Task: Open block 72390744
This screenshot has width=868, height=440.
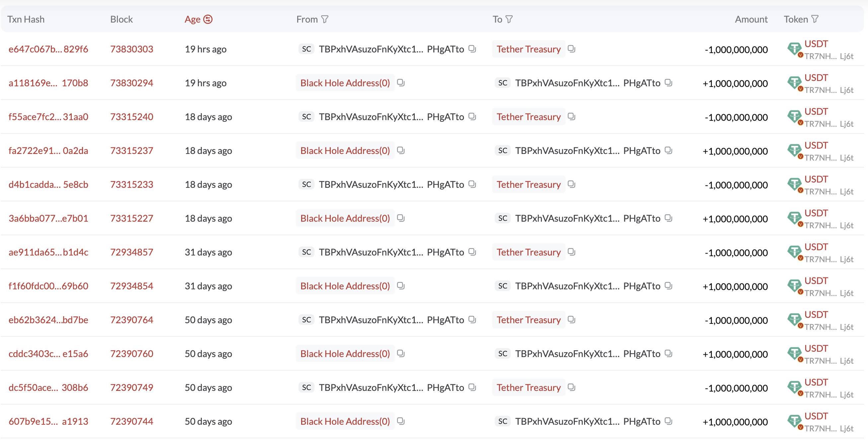Action: 132,421
